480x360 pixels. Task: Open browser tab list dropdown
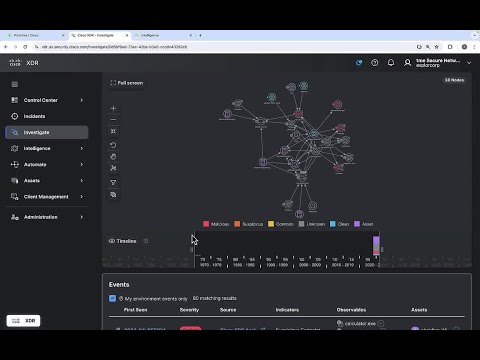(x=475, y=35)
